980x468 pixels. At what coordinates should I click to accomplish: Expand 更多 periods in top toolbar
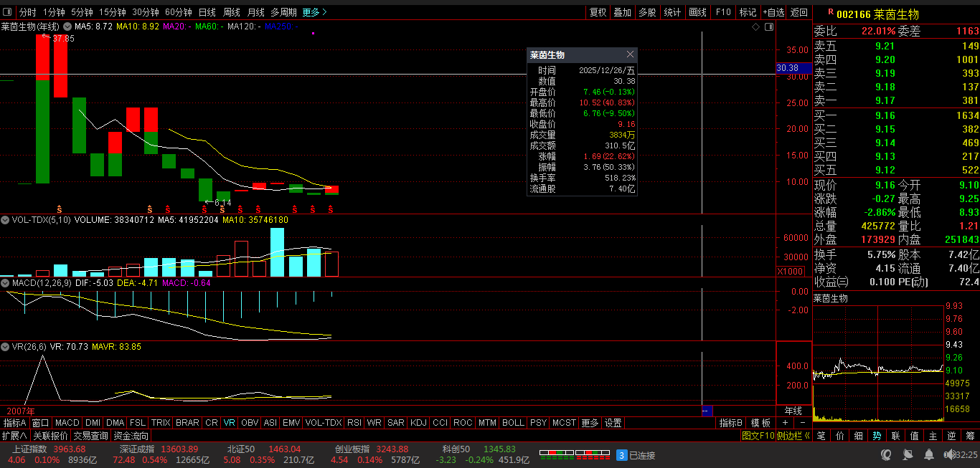point(314,12)
